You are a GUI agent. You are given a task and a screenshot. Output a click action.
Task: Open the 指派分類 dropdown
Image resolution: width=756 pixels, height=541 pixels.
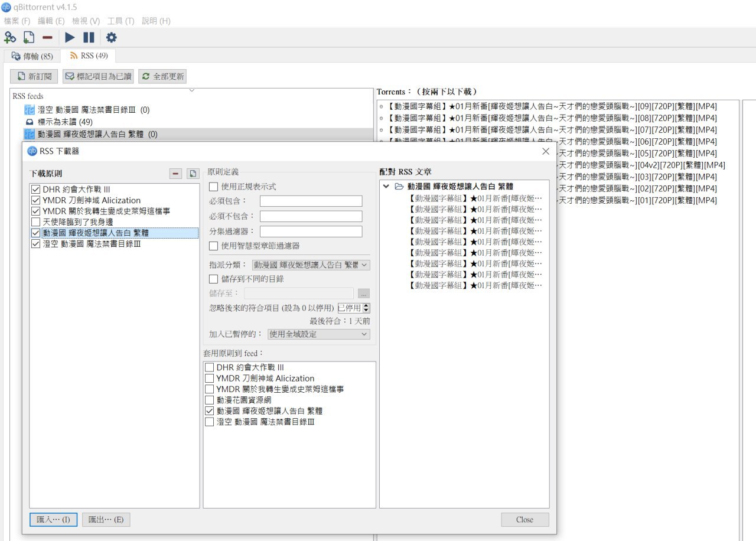311,265
